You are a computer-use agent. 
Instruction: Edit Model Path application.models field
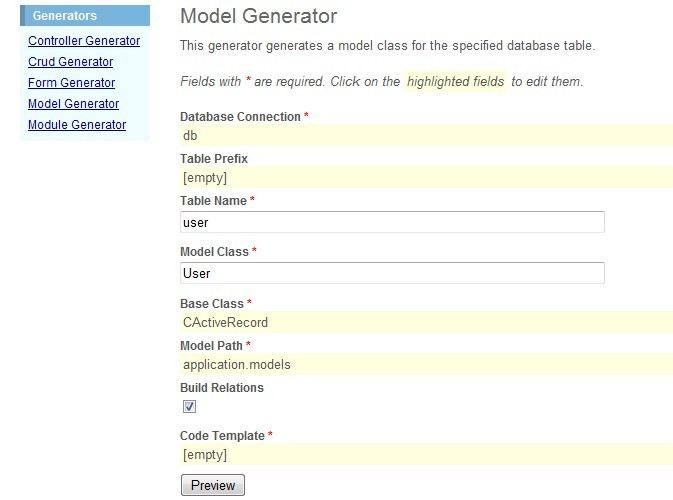coord(426,364)
